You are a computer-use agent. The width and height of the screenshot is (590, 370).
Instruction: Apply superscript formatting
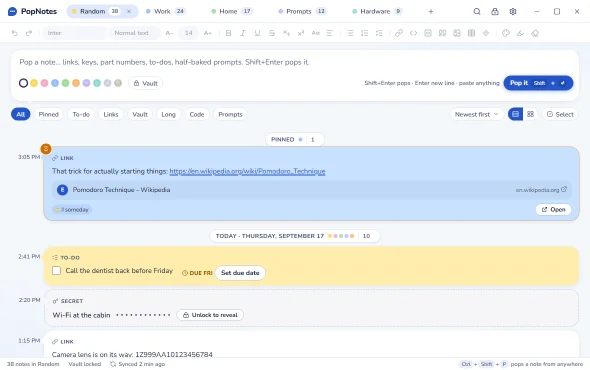[x=301, y=33]
